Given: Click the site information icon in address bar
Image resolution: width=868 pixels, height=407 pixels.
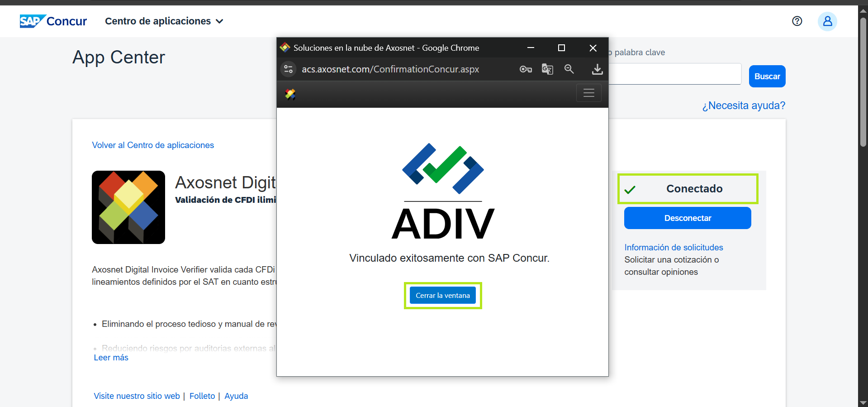Looking at the screenshot, I should pos(288,69).
